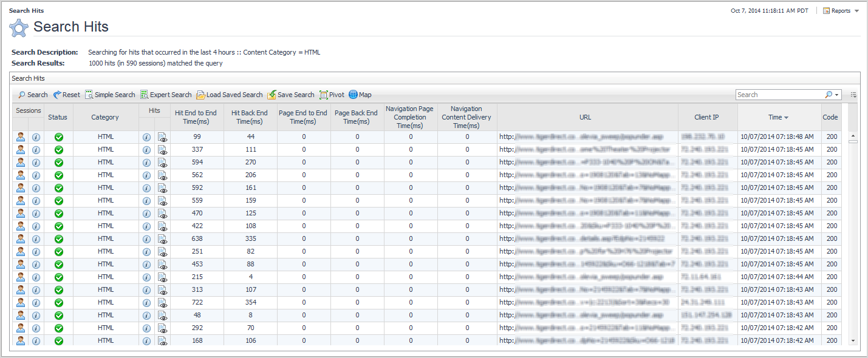The height and width of the screenshot is (358, 868).
Task: Click Save Search in toolbar
Action: pos(291,95)
